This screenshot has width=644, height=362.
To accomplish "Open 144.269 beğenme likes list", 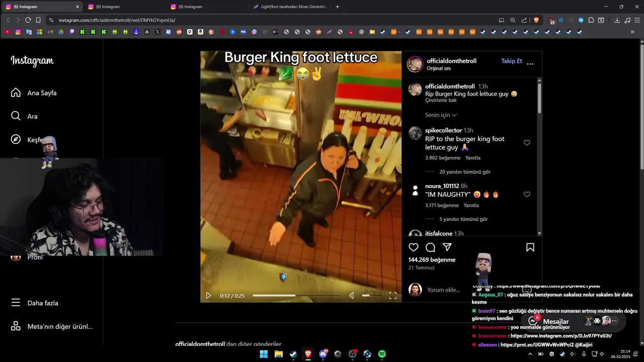I will [432, 260].
